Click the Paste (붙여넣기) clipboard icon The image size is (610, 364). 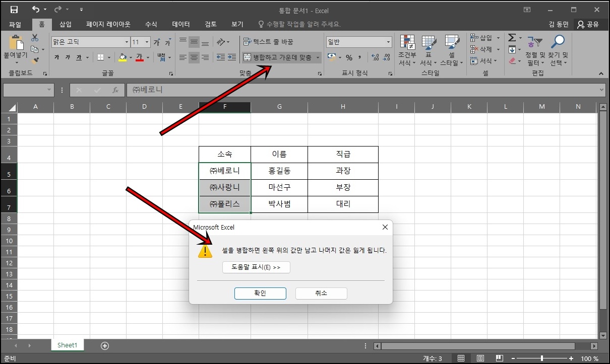16,42
